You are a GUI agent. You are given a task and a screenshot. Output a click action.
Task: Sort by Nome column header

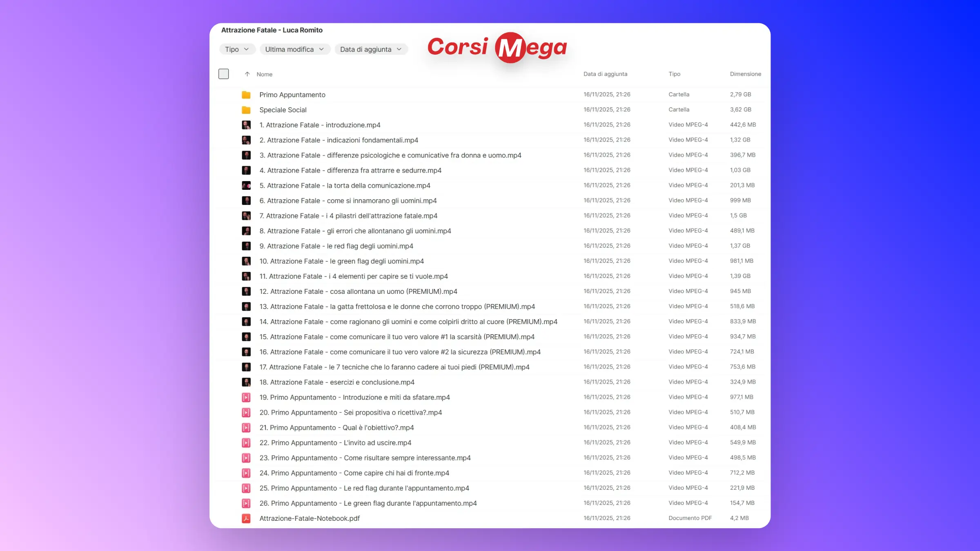coord(264,74)
